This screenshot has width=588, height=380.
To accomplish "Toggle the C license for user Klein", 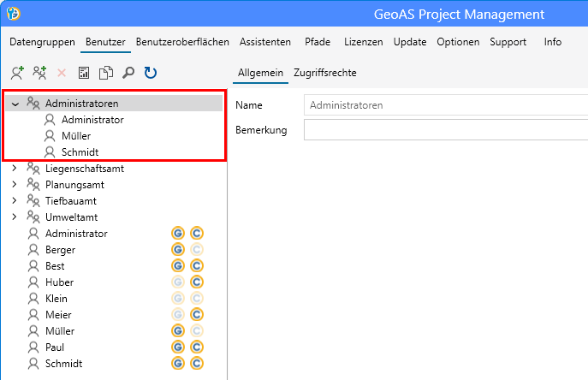I will 196,299.
